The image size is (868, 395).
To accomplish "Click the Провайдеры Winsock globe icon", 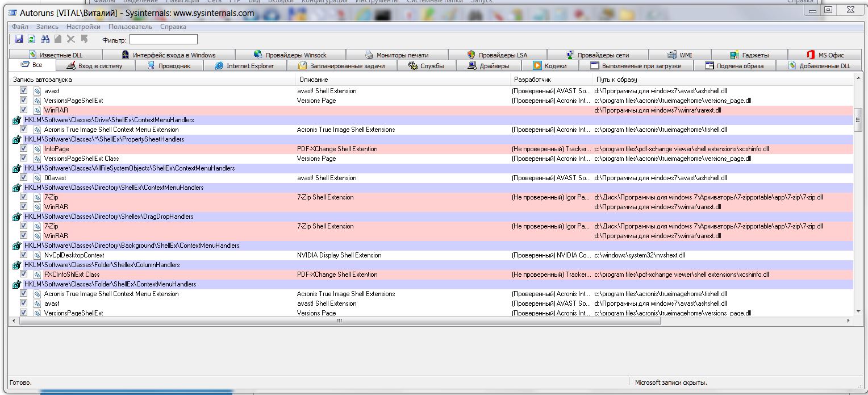I will coord(258,55).
